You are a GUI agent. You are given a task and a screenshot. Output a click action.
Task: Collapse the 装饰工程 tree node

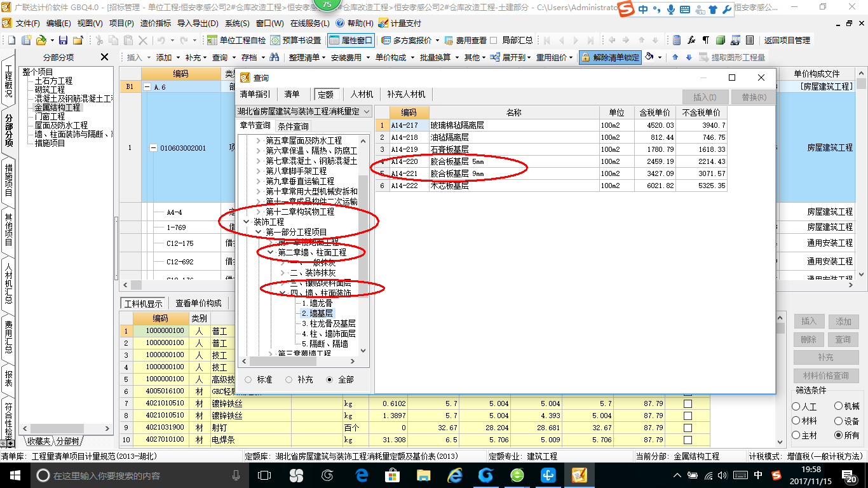click(246, 222)
